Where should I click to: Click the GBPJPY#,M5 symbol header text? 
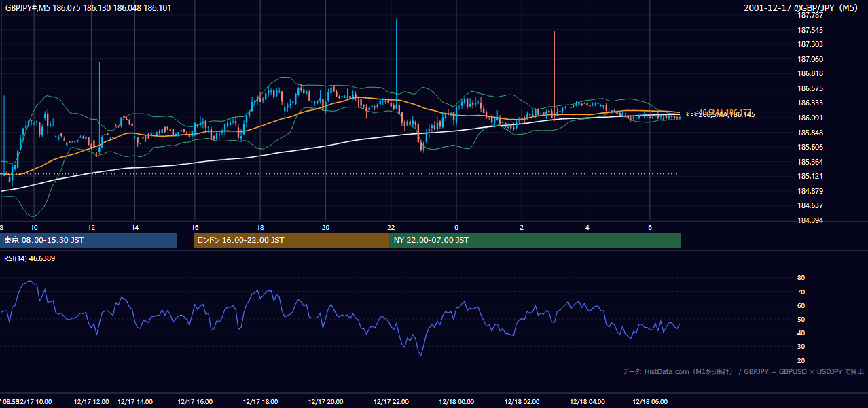[x=88, y=7]
